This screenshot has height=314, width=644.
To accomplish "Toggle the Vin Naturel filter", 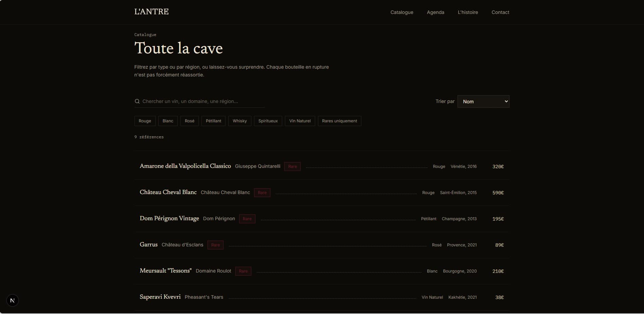I will (300, 121).
